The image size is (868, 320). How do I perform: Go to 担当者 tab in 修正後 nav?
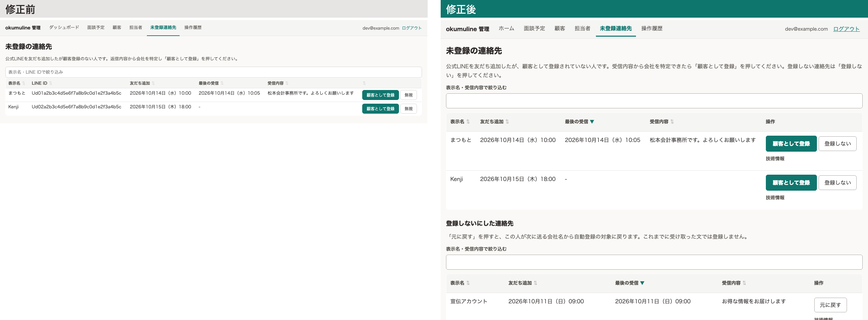tap(582, 29)
